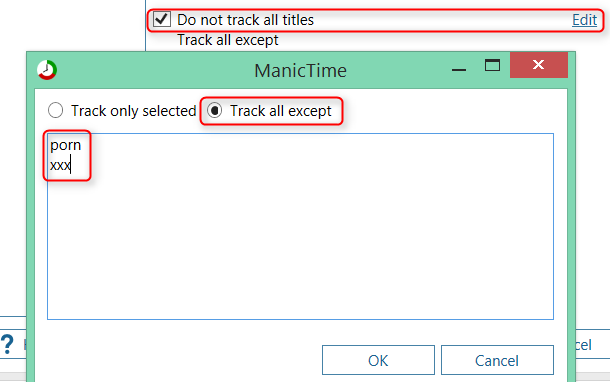Image resolution: width=610 pixels, height=382 pixels.
Task: Click the Do not track all titles label
Action: pos(245,20)
